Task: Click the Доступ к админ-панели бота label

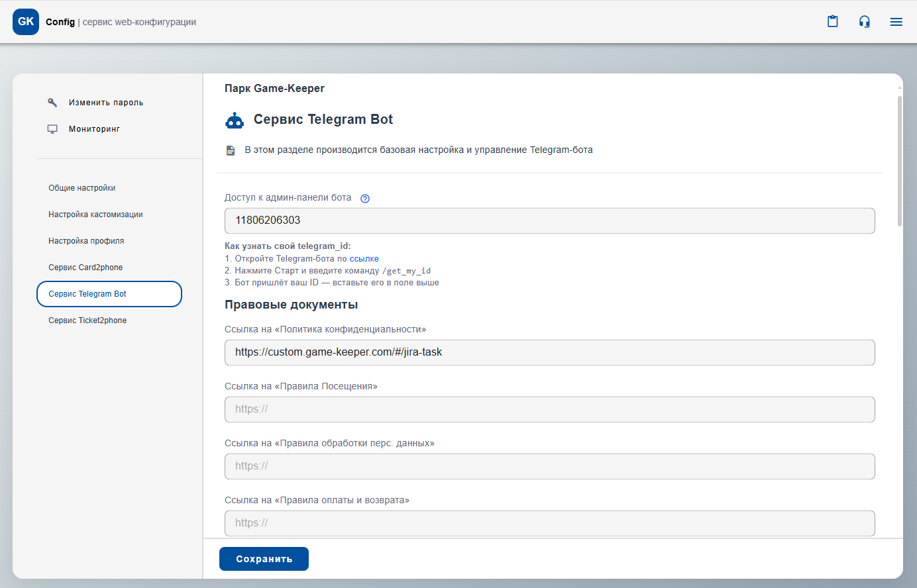Action: click(288, 197)
